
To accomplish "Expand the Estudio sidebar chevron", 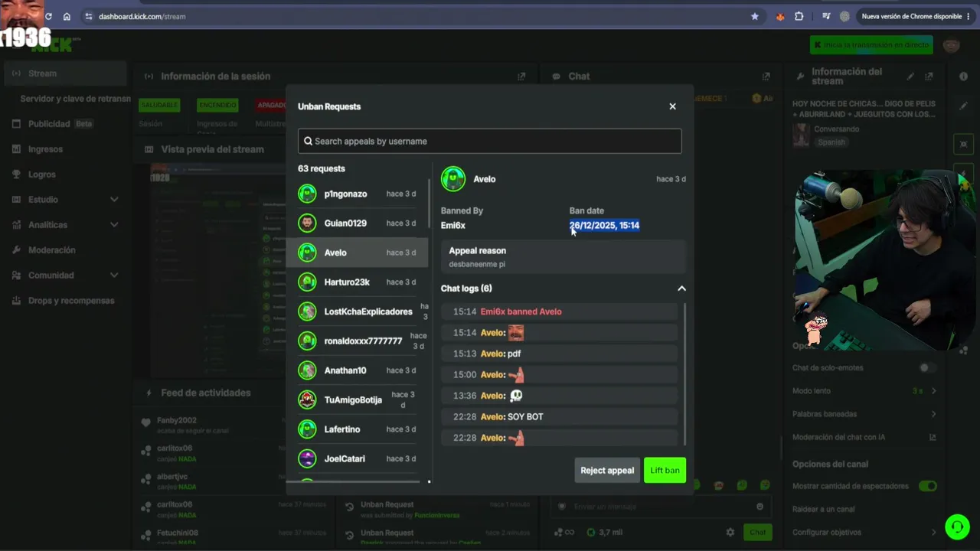I will tap(114, 200).
